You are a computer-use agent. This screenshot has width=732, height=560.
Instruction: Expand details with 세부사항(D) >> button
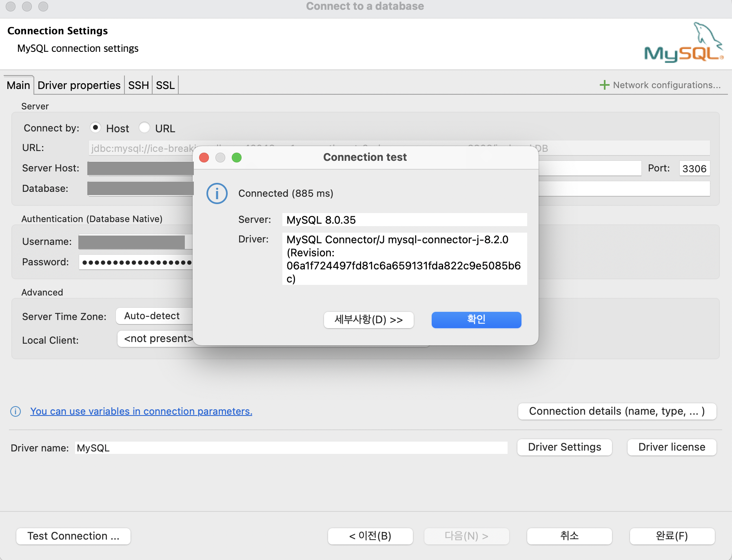click(369, 320)
